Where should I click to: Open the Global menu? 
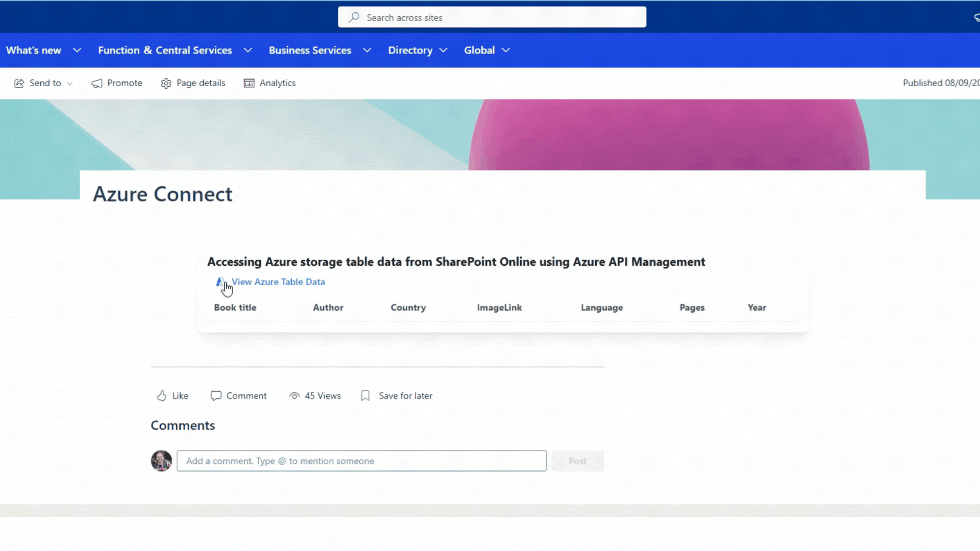[x=479, y=50]
